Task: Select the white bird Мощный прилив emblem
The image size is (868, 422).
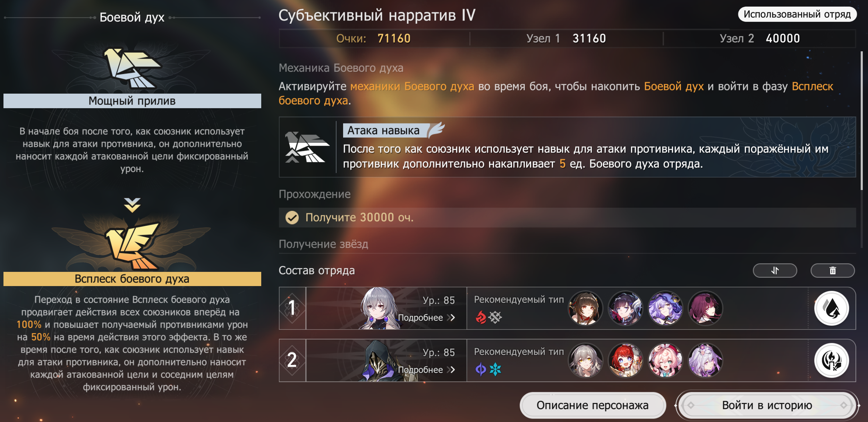Action: (x=132, y=68)
